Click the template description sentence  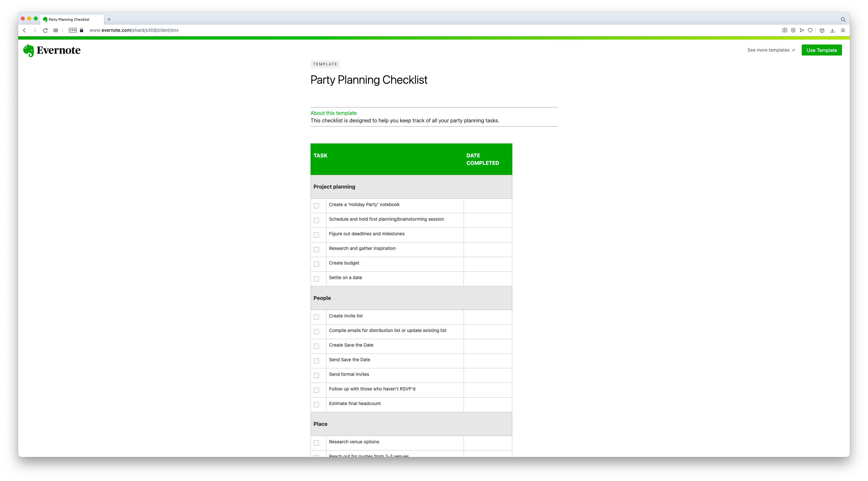405,120
